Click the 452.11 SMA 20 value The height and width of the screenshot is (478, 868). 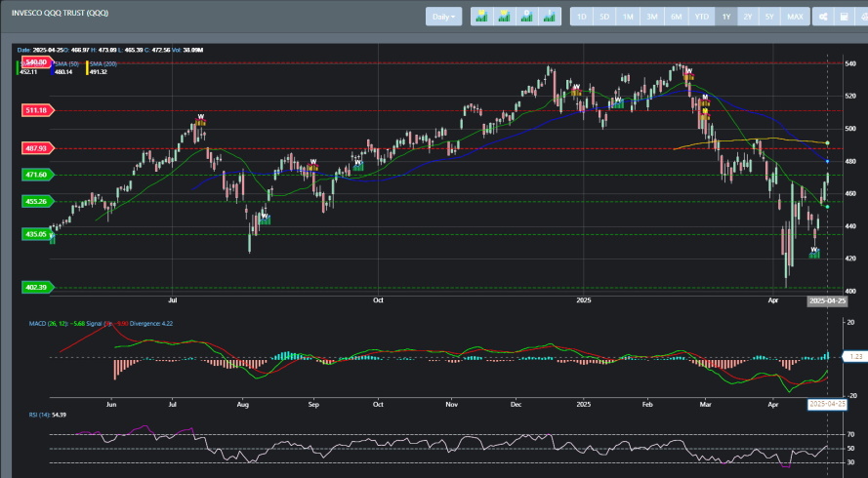[28, 72]
